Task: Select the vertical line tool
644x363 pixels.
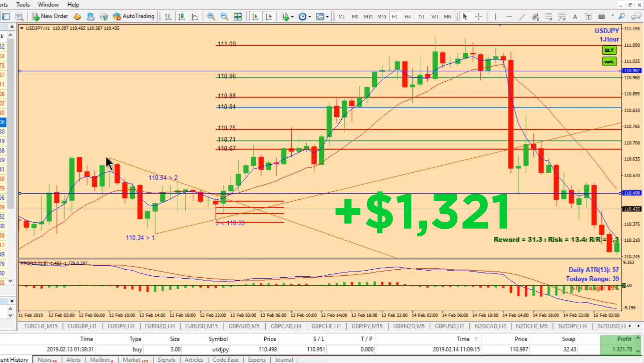Action: tap(495, 16)
